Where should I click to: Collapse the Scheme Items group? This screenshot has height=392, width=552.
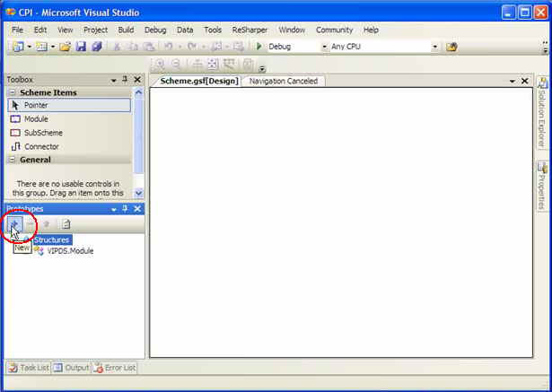(x=12, y=92)
